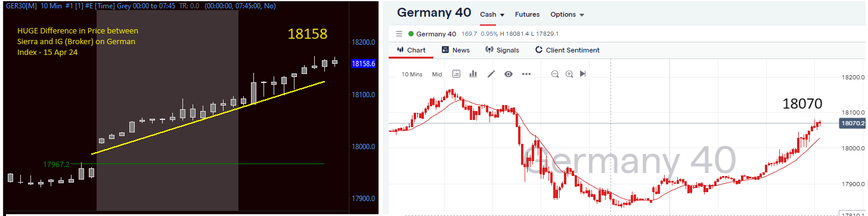Jump to latest candle with skip icon
The width and height of the screenshot is (868, 216).
tap(583, 74)
